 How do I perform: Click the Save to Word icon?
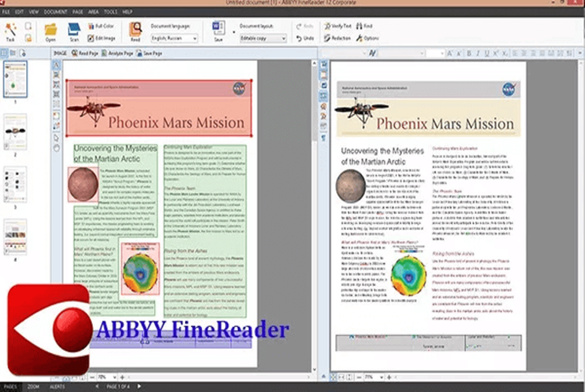point(218,31)
